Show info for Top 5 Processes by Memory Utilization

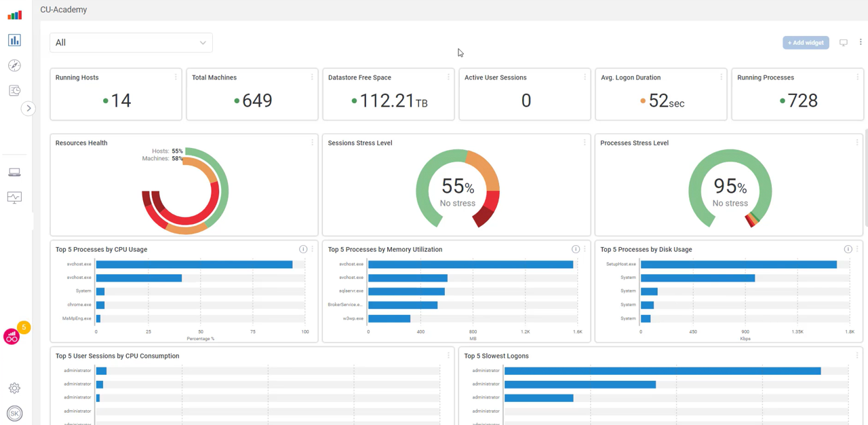[575, 249]
